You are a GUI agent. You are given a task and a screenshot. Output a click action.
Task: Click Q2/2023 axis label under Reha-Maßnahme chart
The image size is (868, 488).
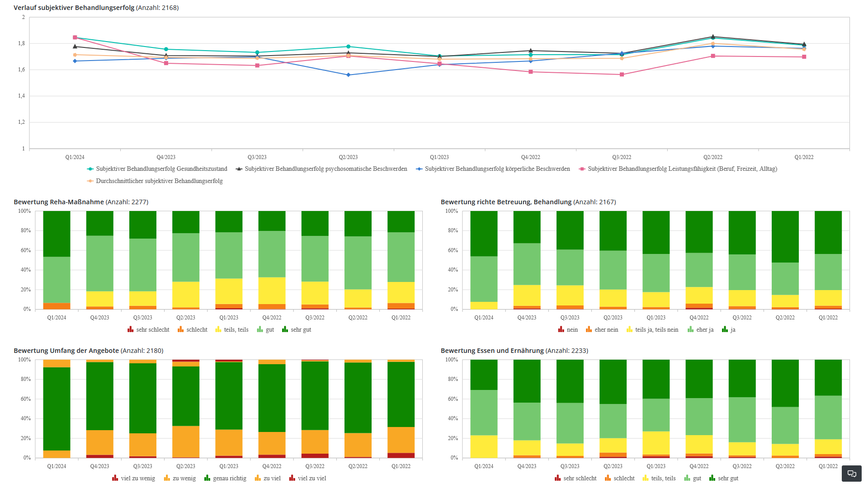pyautogui.click(x=186, y=318)
